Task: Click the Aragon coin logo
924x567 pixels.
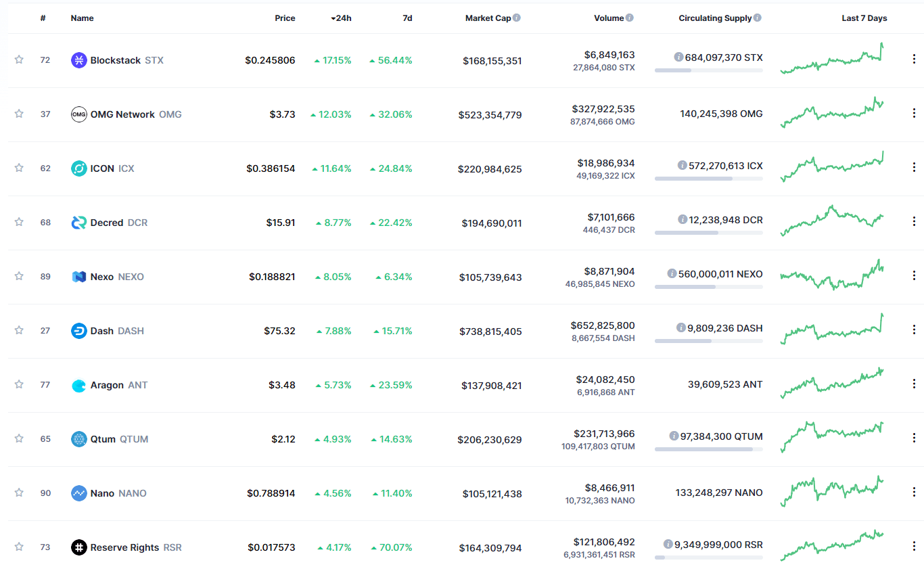Action: (79, 385)
